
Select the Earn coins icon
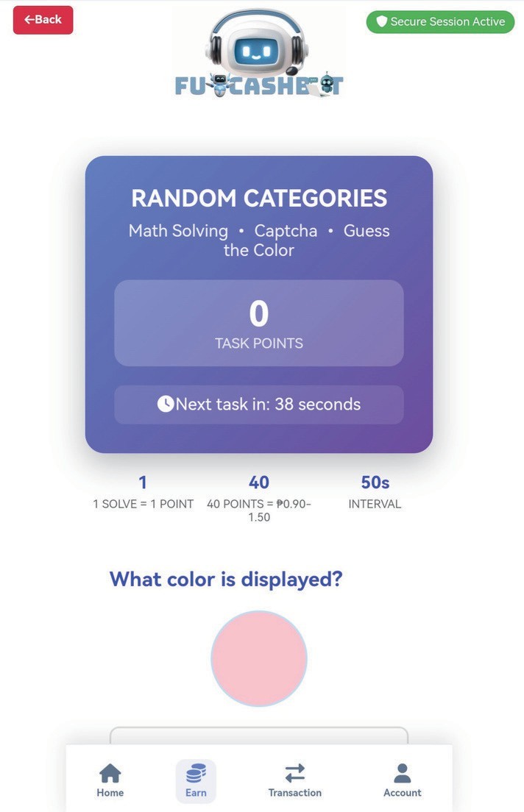(196, 773)
